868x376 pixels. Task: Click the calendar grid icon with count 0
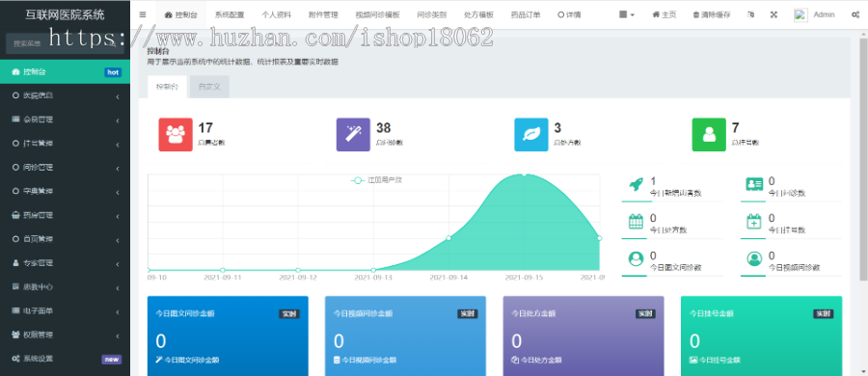pos(636,222)
